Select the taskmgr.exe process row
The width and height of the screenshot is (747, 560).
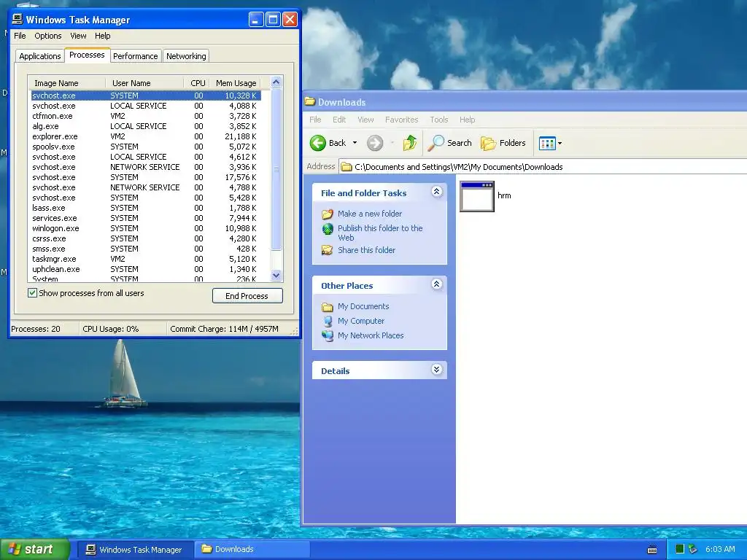[x=145, y=259]
